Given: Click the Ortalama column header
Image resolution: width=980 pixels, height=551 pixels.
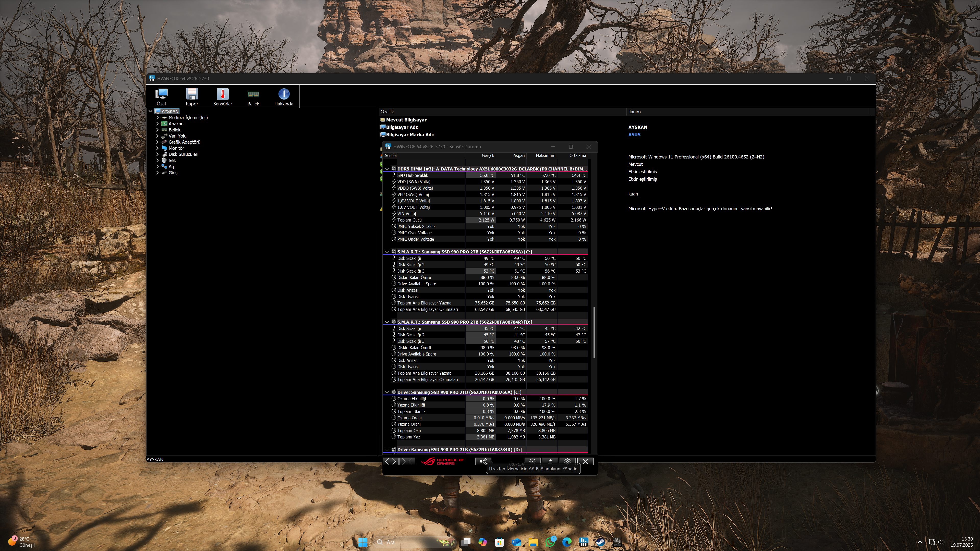Looking at the screenshot, I should click(x=573, y=155).
